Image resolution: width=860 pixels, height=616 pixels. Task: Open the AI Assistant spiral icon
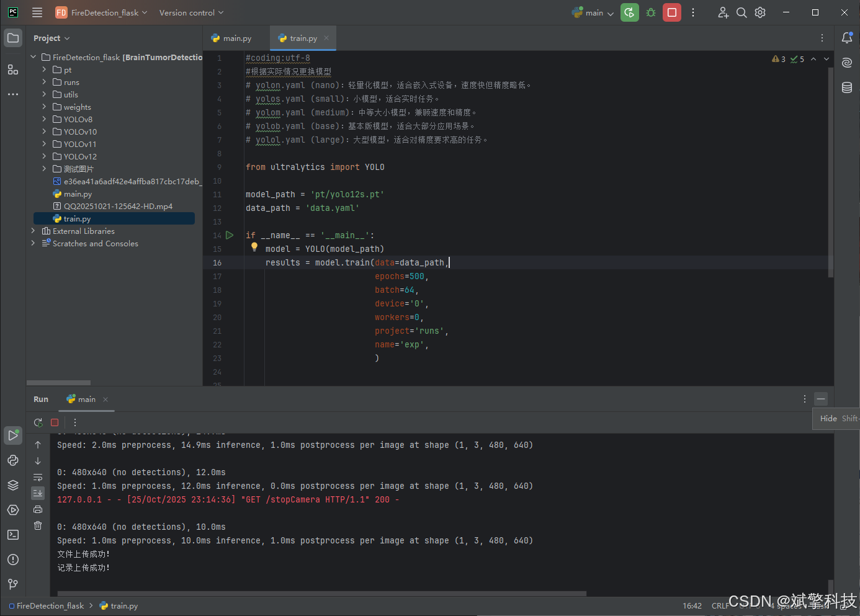coord(847,63)
